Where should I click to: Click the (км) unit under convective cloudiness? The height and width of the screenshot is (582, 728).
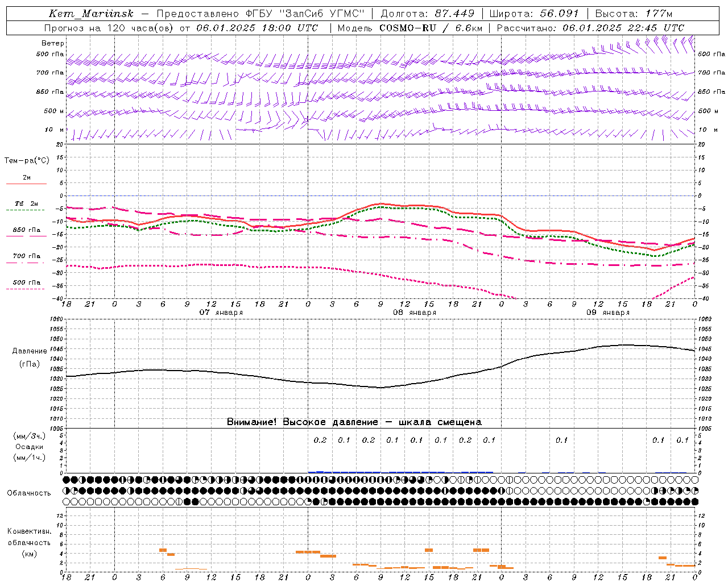pyautogui.click(x=29, y=554)
